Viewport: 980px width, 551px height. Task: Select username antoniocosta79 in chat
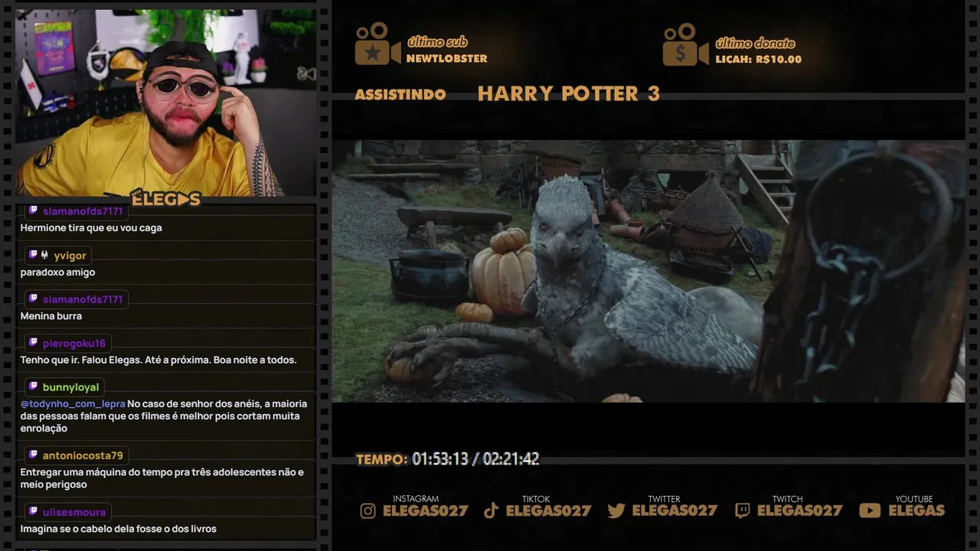click(83, 455)
